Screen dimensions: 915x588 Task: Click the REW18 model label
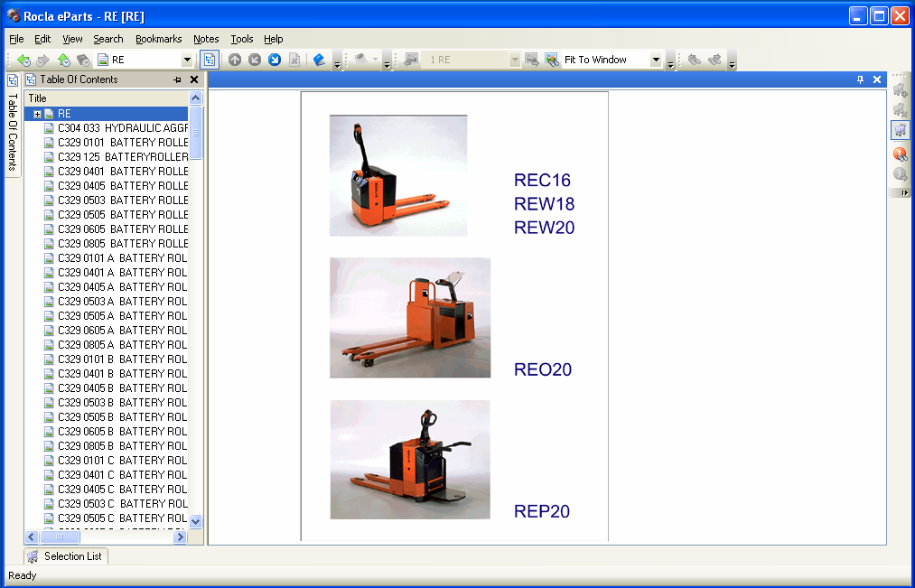544,204
